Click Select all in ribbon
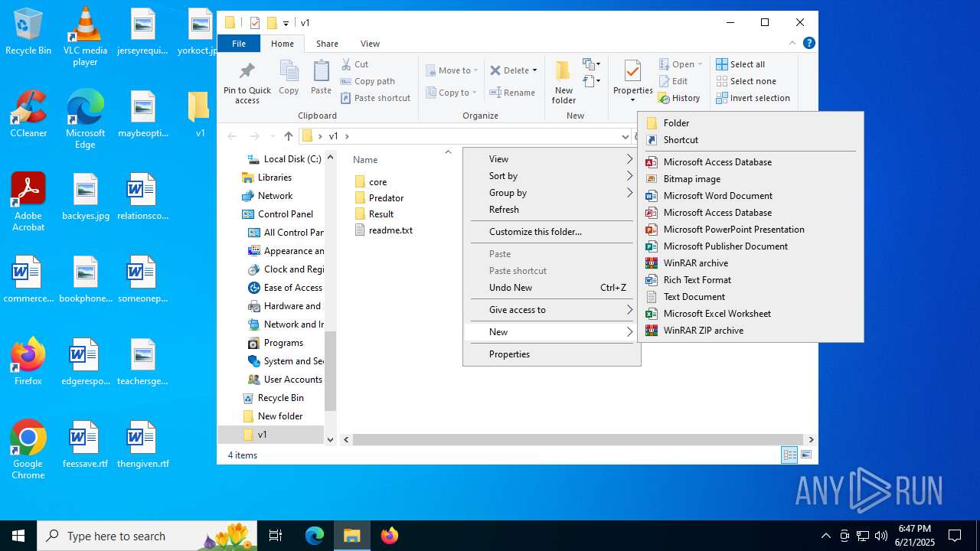This screenshot has height=551, width=980. click(740, 64)
